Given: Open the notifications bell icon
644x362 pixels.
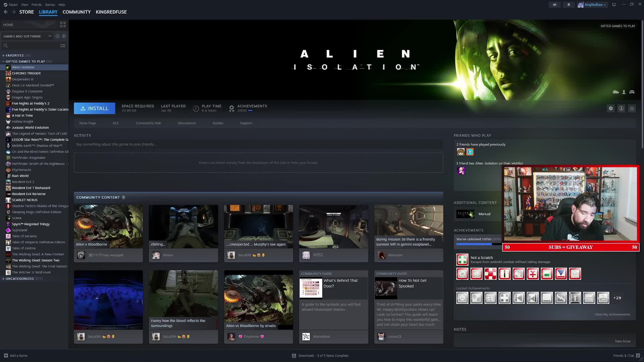Looking at the screenshot, I should pos(569,5).
